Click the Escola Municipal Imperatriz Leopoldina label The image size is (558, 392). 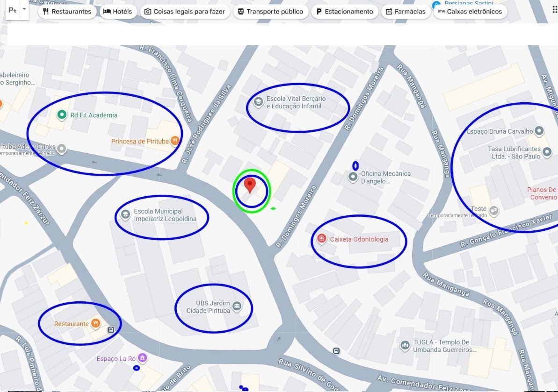click(165, 215)
